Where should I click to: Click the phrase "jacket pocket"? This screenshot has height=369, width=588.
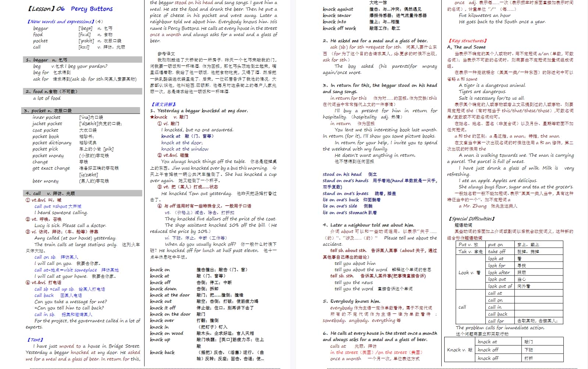coord(47,124)
